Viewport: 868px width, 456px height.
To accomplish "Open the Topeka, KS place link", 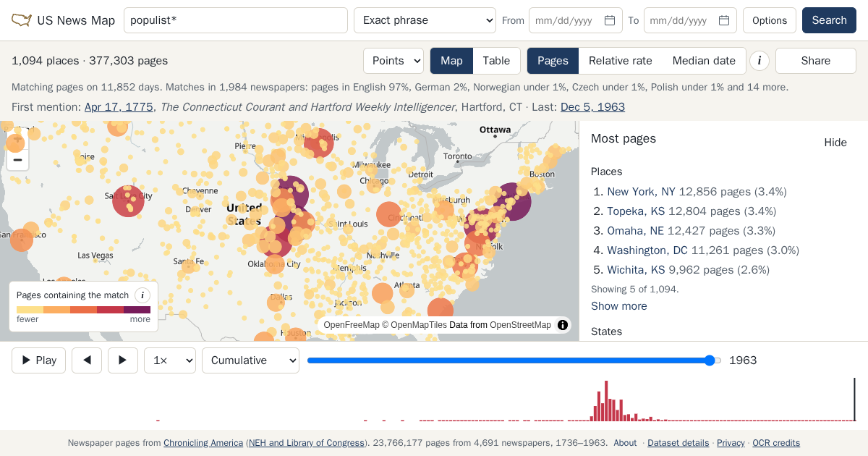I will point(636,211).
